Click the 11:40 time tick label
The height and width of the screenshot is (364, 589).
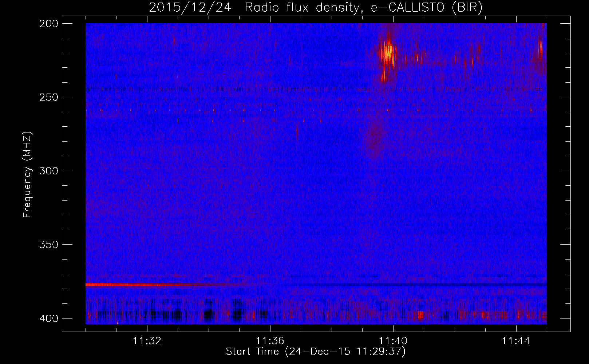393,341
